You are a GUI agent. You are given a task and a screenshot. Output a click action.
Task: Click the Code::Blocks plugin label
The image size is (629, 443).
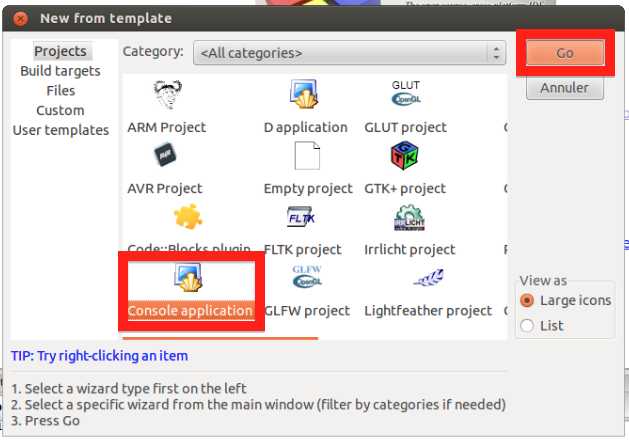[x=189, y=249]
